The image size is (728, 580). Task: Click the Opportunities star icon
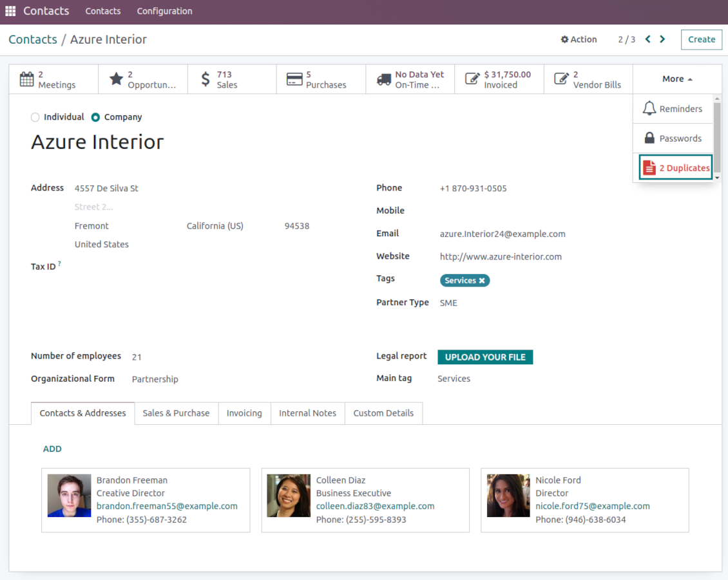pyautogui.click(x=117, y=79)
